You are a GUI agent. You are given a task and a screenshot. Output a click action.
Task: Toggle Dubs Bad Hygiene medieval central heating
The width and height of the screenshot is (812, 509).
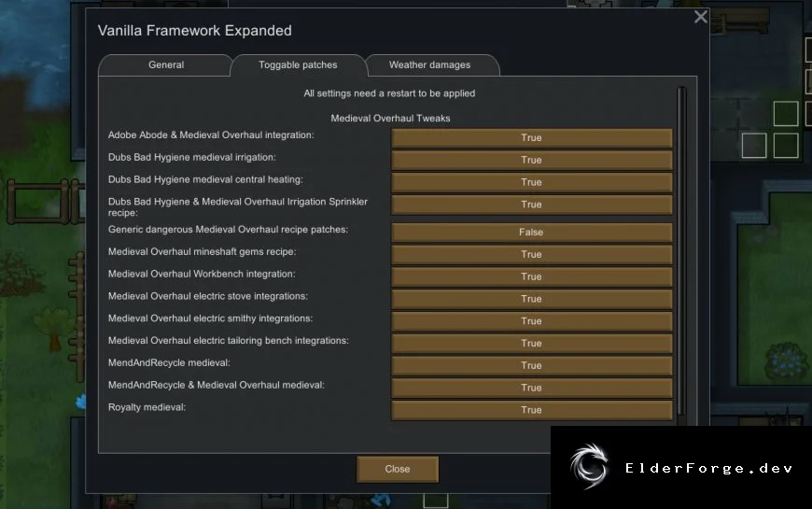point(531,182)
